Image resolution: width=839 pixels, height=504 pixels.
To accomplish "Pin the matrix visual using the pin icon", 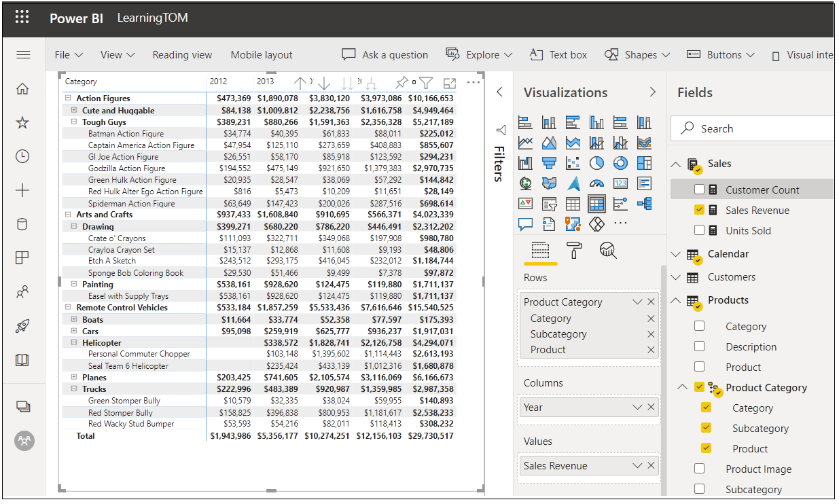I will click(401, 83).
